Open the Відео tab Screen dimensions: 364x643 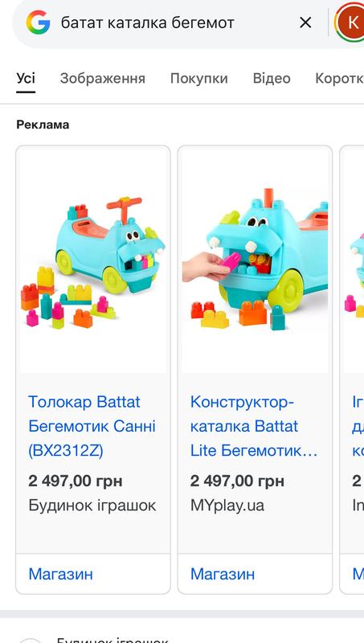coord(272,78)
